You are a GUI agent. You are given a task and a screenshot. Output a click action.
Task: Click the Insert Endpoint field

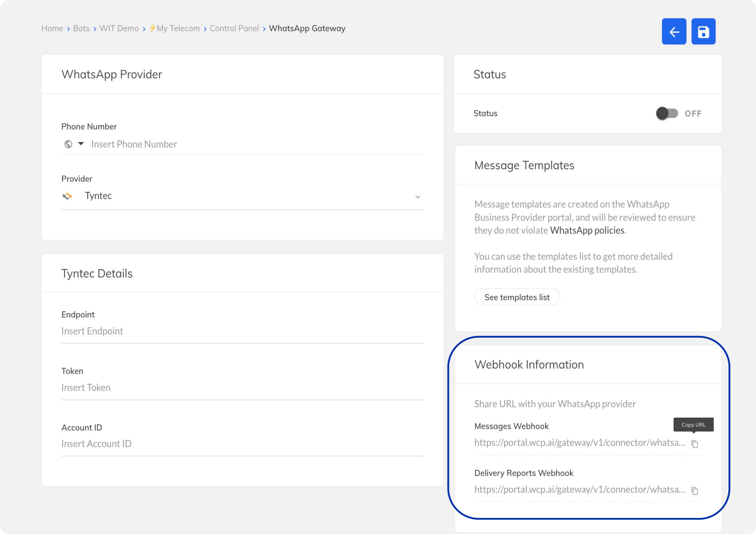pyautogui.click(x=243, y=331)
